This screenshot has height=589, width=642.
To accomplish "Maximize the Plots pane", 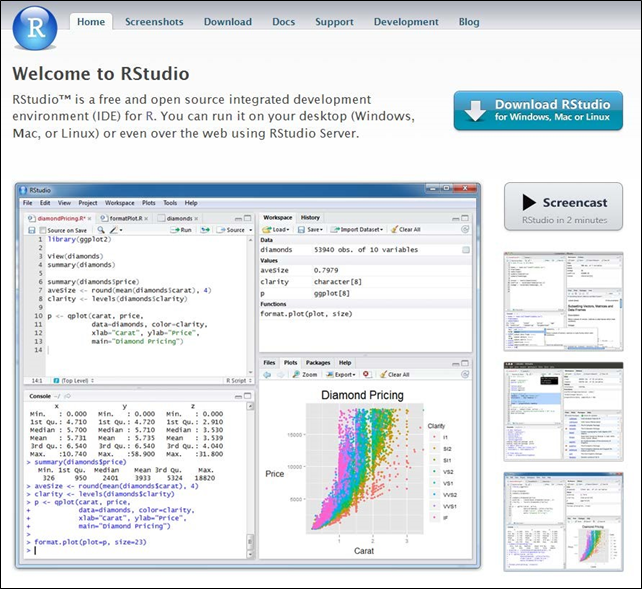I will (x=465, y=363).
